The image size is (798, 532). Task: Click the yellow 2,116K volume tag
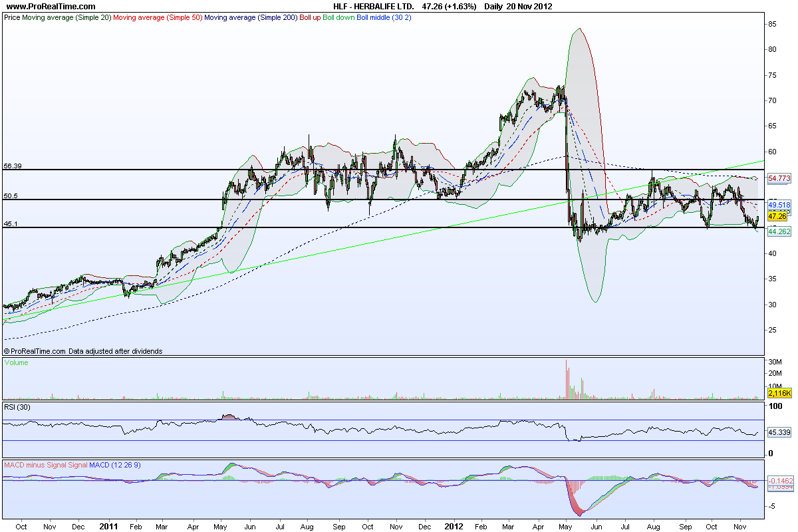point(779,394)
